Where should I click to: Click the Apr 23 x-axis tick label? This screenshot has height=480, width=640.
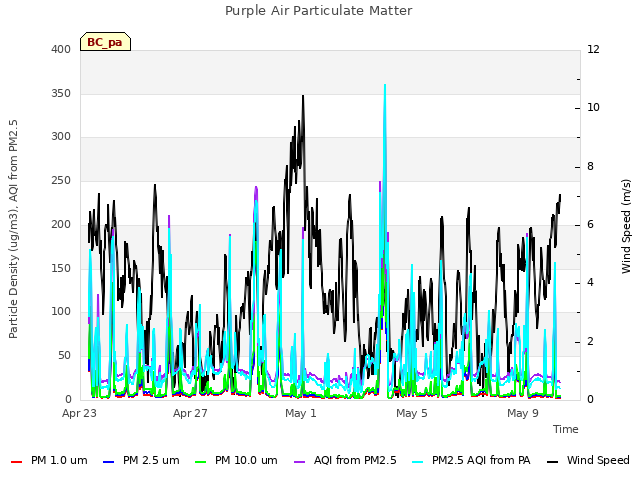tap(79, 413)
